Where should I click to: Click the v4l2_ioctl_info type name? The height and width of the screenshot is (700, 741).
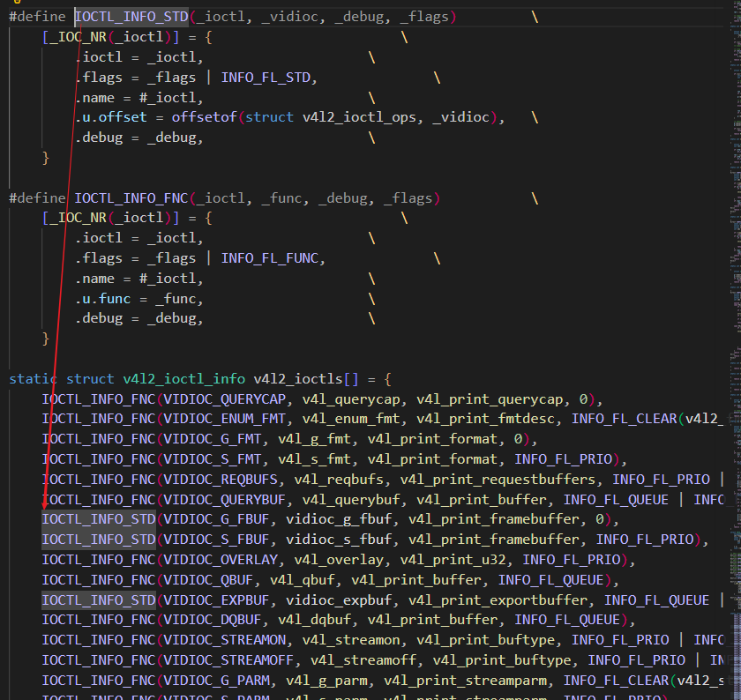tap(183, 379)
